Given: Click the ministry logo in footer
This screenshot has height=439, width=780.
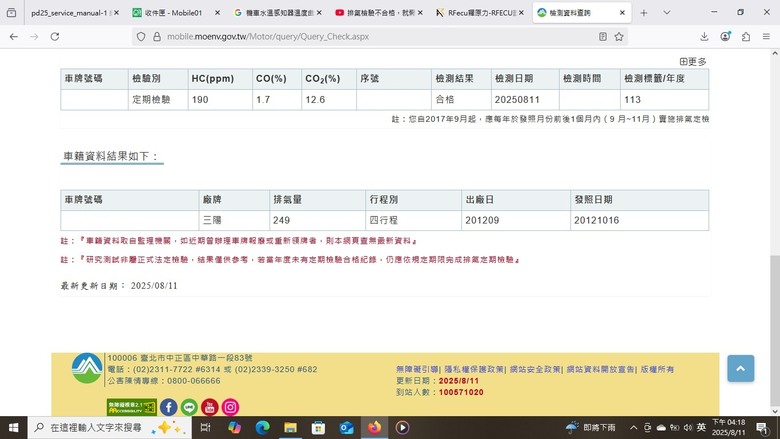Looking at the screenshot, I should (x=87, y=368).
